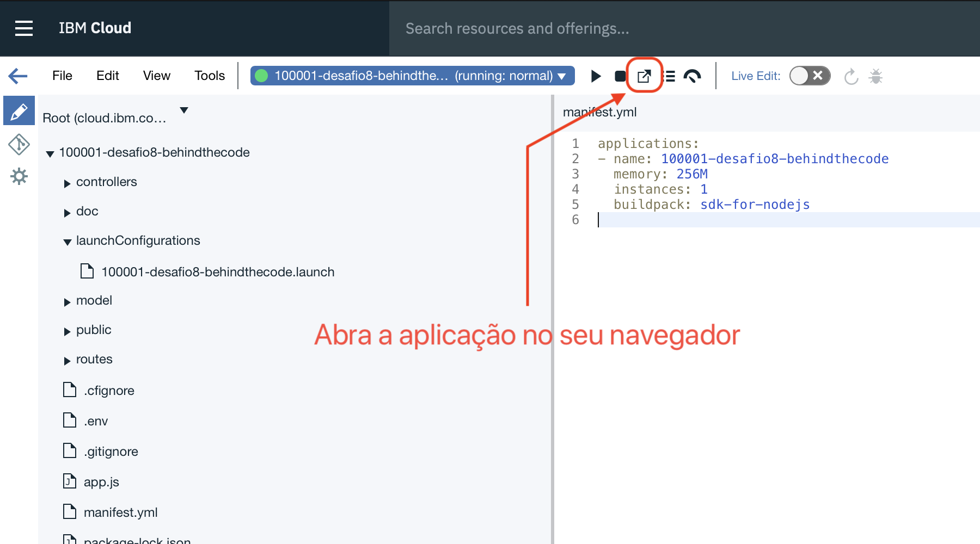Screen dimensions: 980x544
Task: Toggle the Live Edit switch
Action: [x=810, y=76]
